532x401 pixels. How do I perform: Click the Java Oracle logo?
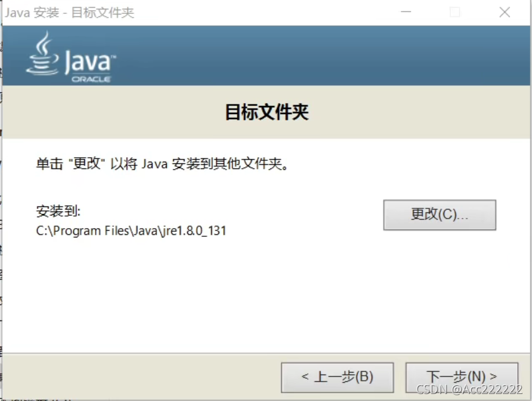tap(71, 56)
